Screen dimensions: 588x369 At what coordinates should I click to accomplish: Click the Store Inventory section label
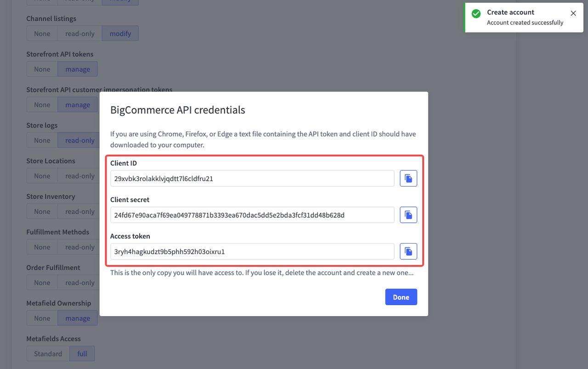(51, 196)
